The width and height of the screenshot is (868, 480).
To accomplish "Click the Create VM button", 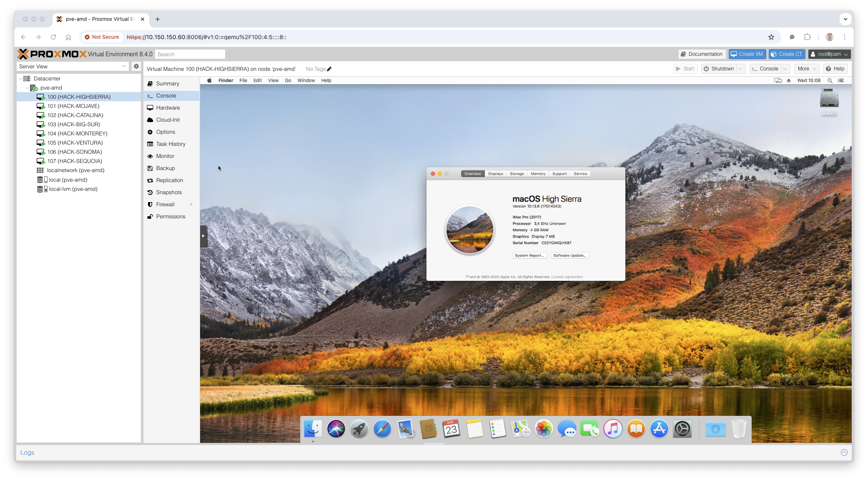I will pos(747,54).
